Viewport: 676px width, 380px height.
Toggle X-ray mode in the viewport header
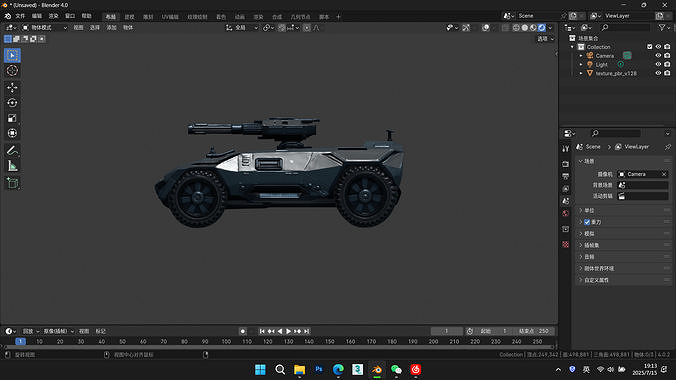click(x=505, y=28)
